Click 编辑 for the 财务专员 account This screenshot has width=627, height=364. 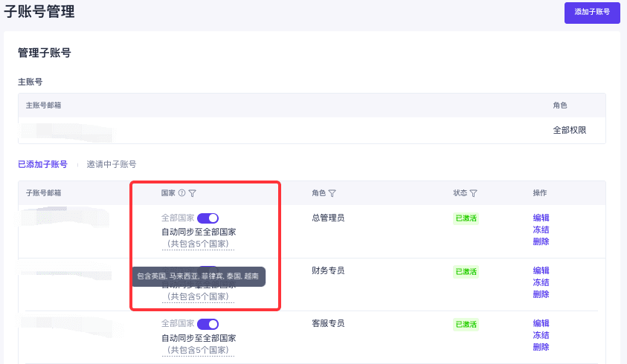coord(541,270)
